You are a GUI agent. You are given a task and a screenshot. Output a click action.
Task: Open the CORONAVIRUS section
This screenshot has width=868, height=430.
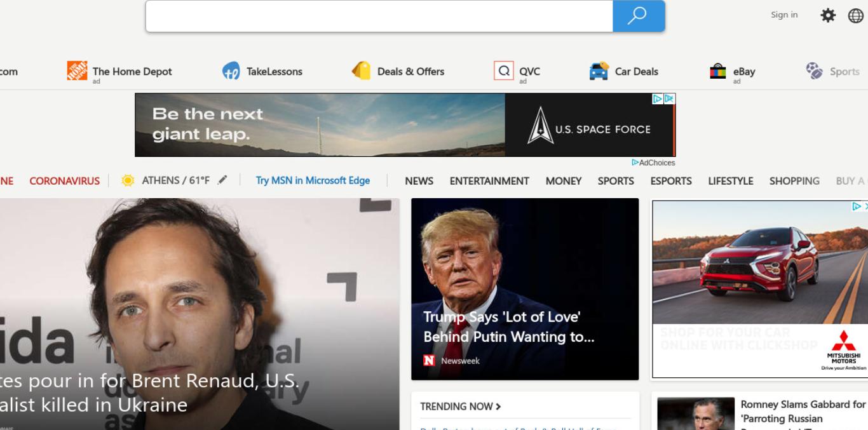[65, 181]
